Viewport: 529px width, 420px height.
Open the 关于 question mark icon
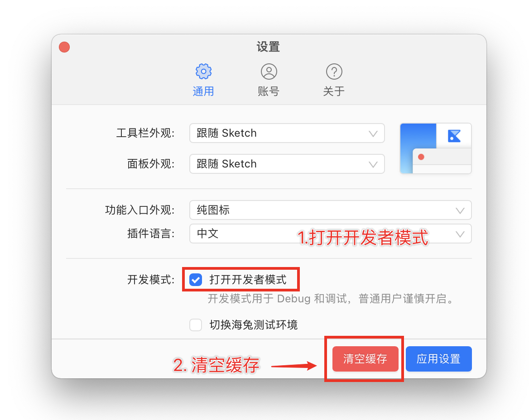[x=334, y=72]
